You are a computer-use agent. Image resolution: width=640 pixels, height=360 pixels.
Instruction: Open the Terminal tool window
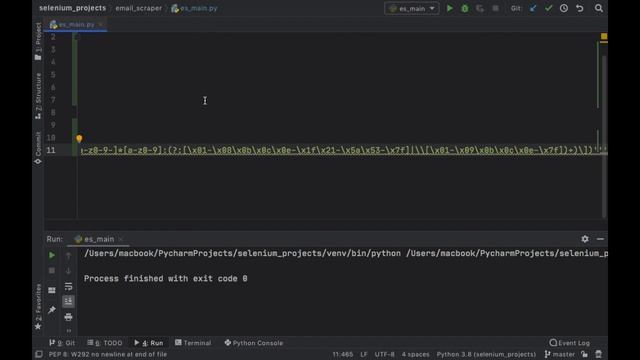click(193, 343)
